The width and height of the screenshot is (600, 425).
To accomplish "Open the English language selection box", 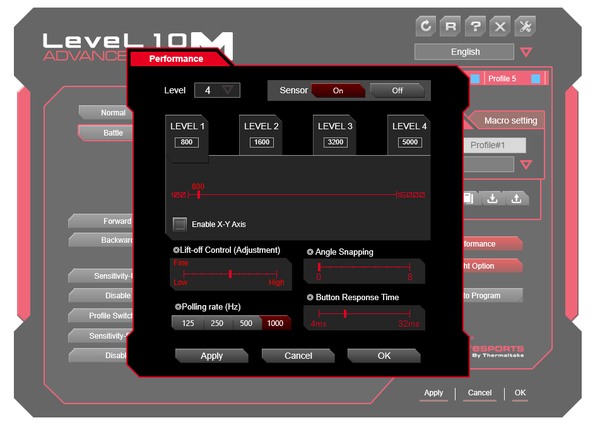I will pos(464,52).
